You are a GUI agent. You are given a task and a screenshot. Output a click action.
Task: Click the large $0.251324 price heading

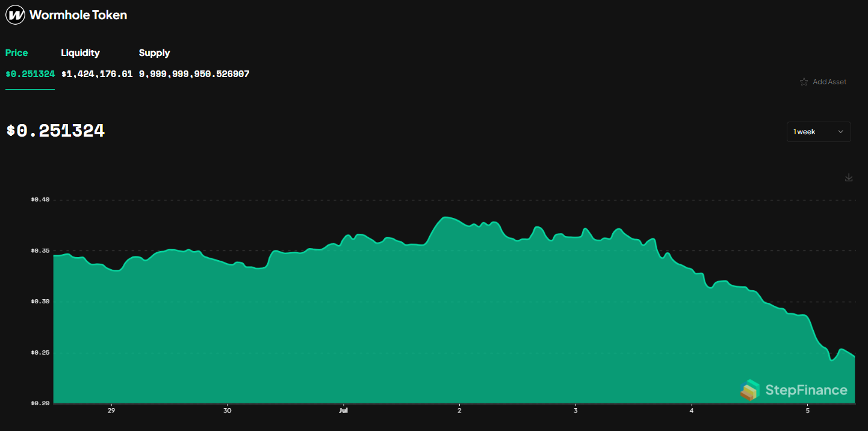pyautogui.click(x=55, y=129)
